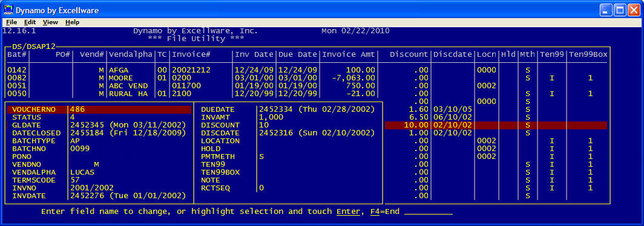Maximize the Dynamo window
Viewport: 644px width, 226px height.
point(620,10)
